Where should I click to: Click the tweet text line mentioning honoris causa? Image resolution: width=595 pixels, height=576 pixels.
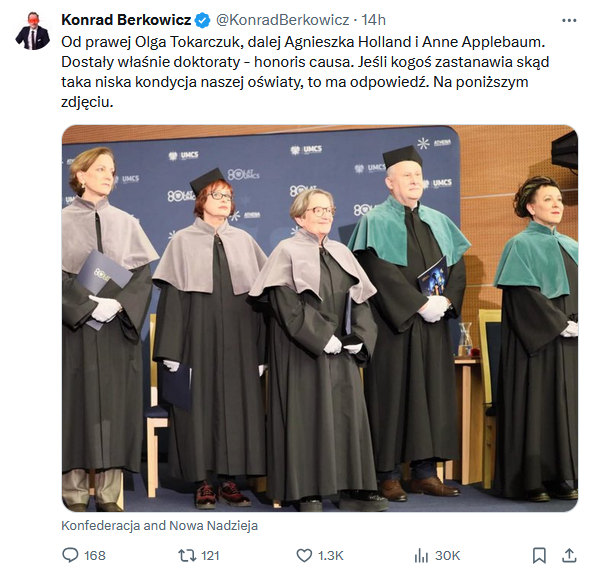[x=305, y=62]
